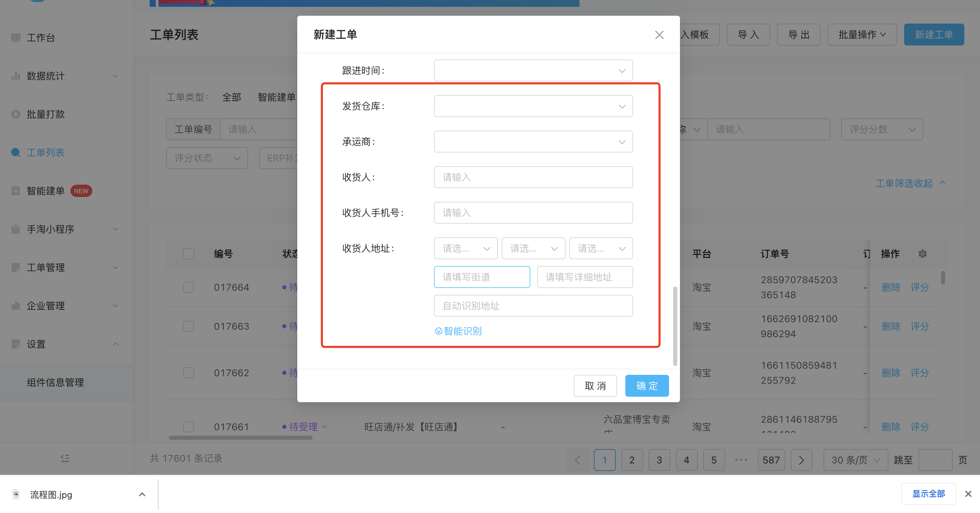Click the 工作台 sidebar icon

point(16,38)
